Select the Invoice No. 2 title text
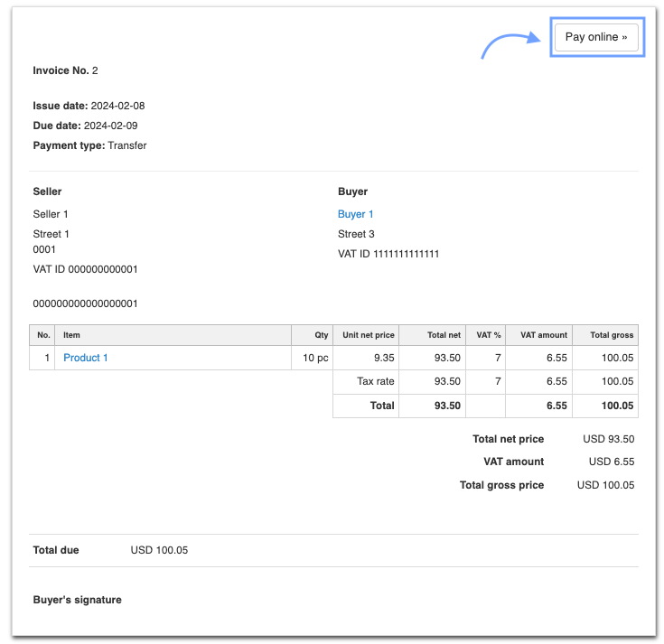Viewport: 664px width, 644px height. click(65, 70)
